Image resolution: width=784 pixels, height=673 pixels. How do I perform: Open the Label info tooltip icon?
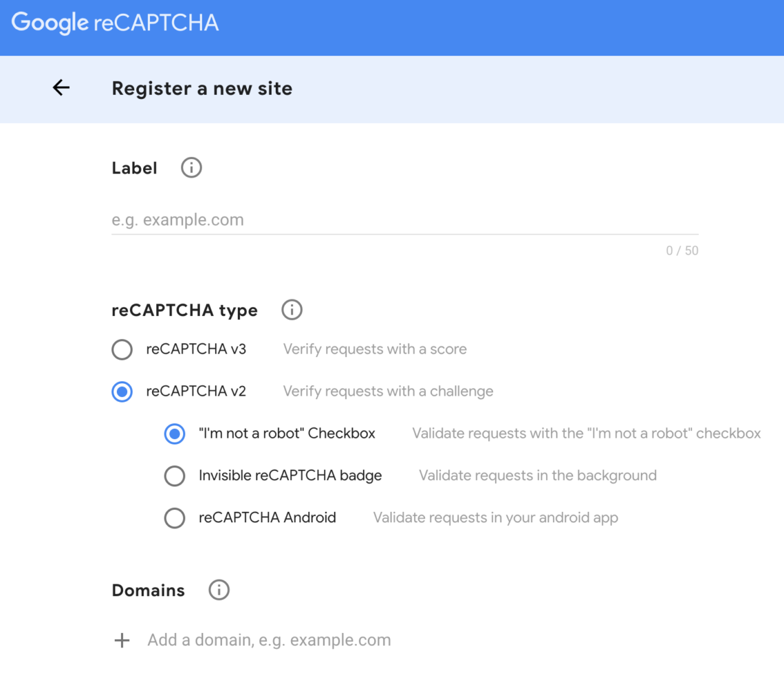190,167
